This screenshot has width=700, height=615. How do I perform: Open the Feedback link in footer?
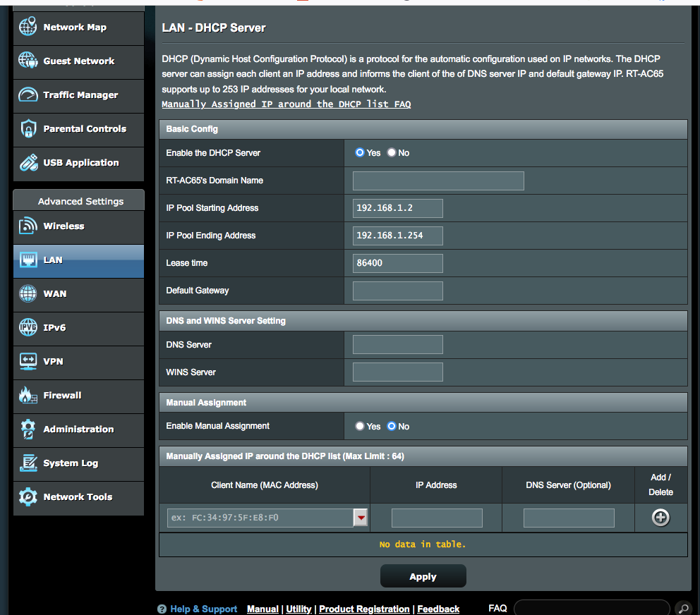438,609
